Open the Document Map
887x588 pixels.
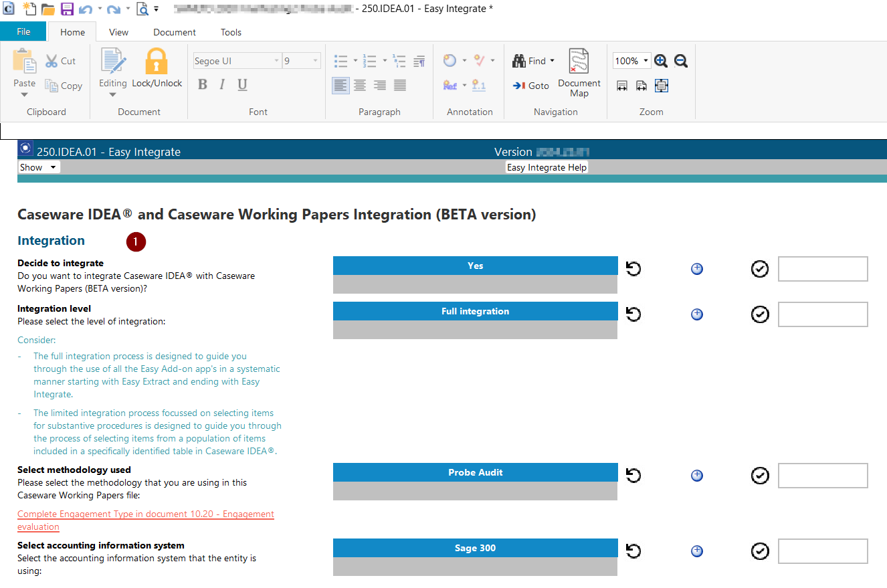(x=579, y=72)
